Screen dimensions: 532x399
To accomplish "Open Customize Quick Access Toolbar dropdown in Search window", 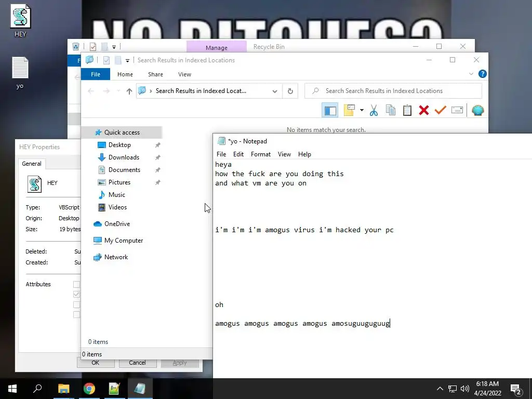I will click(x=128, y=60).
